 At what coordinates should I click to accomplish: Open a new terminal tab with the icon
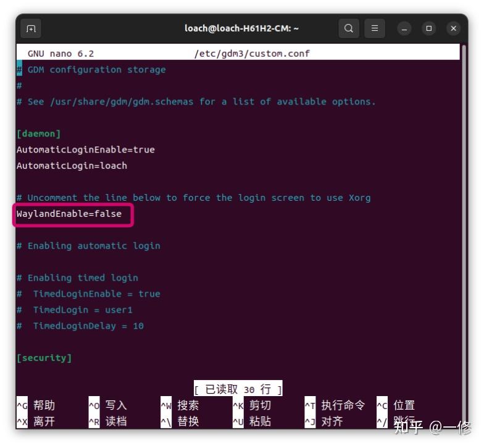(x=31, y=28)
